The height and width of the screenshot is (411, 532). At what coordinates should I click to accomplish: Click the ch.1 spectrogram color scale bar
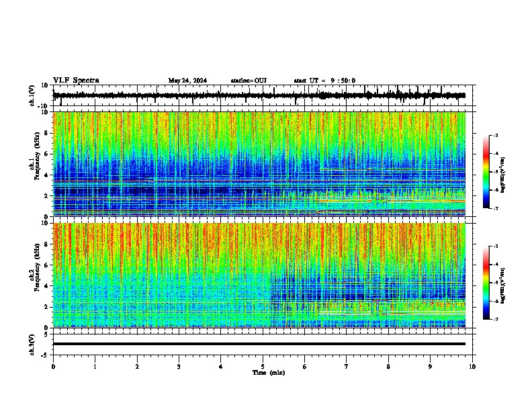486,172
